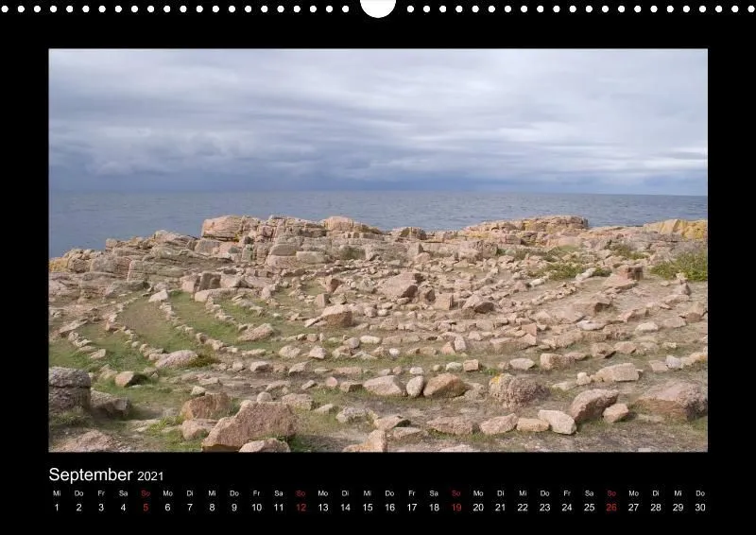Viewport: 756px width, 535px height.
Task: Select date 9 in September
Action: click(234, 508)
